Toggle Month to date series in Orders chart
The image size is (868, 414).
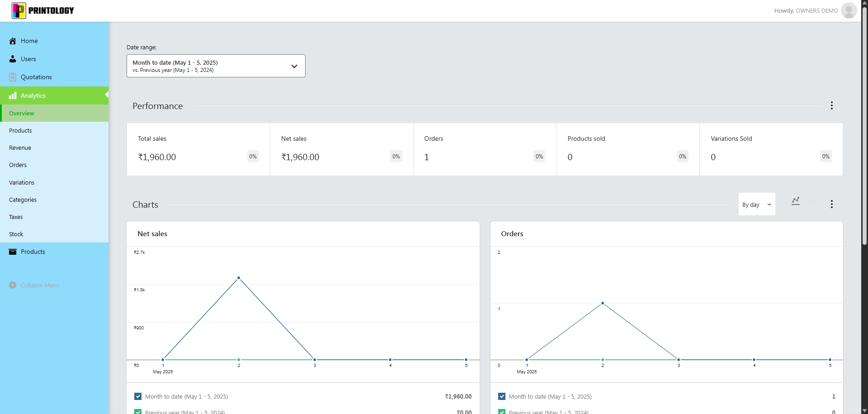tap(502, 396)
